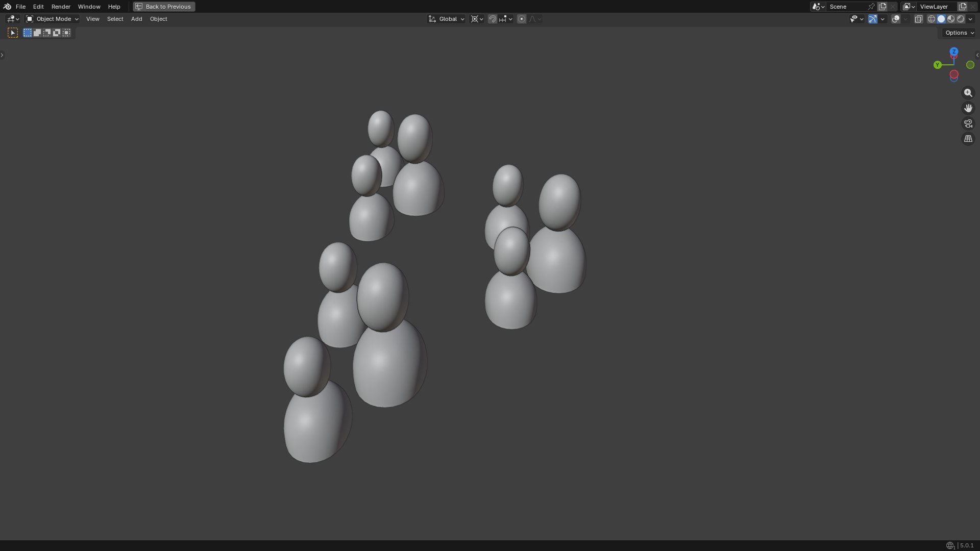Select the Select Box tool icon

(13, 33)
